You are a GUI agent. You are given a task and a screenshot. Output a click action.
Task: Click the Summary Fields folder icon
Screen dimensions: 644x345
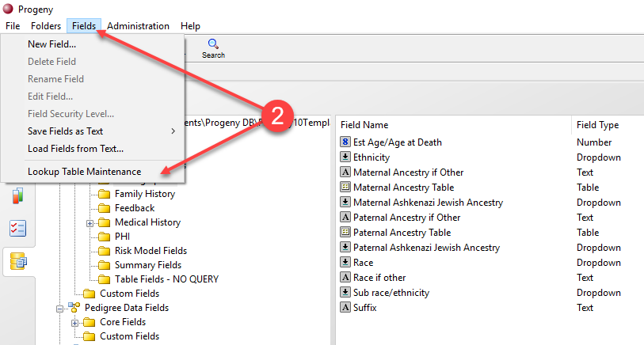[x=105, y=265]
